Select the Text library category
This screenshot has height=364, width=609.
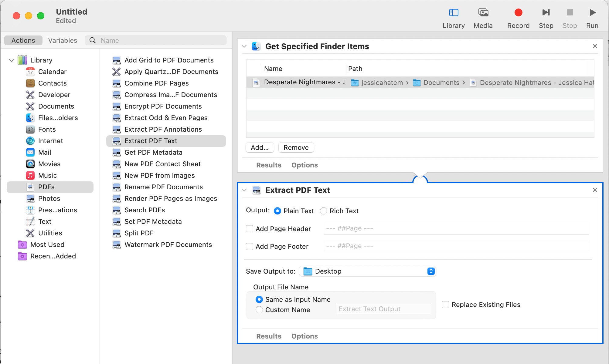[45, 222]
